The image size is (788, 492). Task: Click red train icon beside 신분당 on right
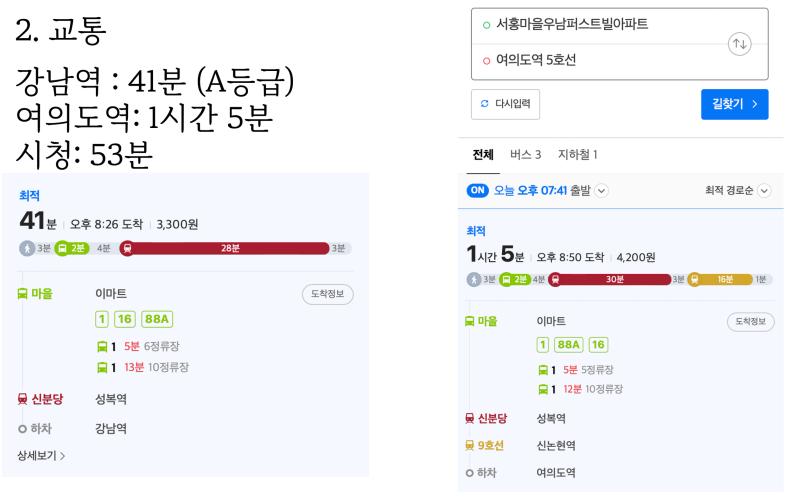[x=470, y=418]
